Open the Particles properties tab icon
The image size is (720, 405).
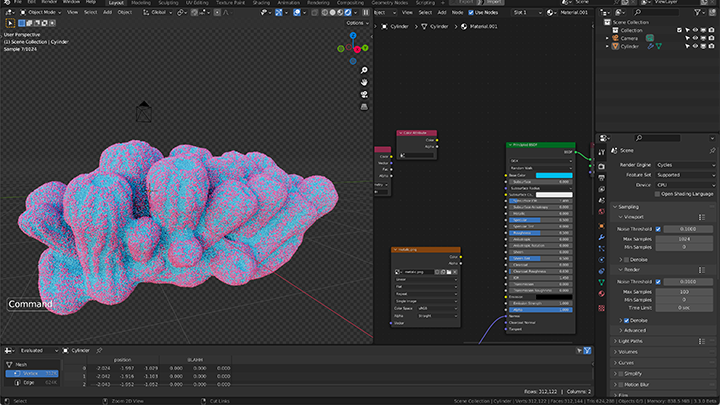tap(602, 248)
